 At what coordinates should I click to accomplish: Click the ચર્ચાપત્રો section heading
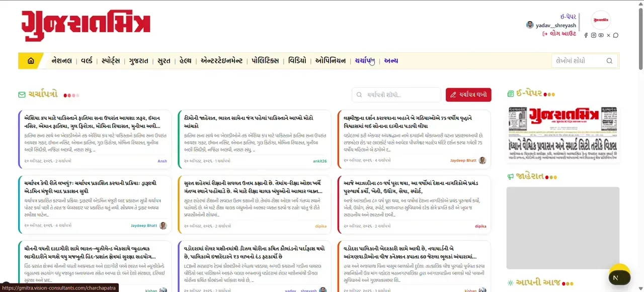point(43,94)
